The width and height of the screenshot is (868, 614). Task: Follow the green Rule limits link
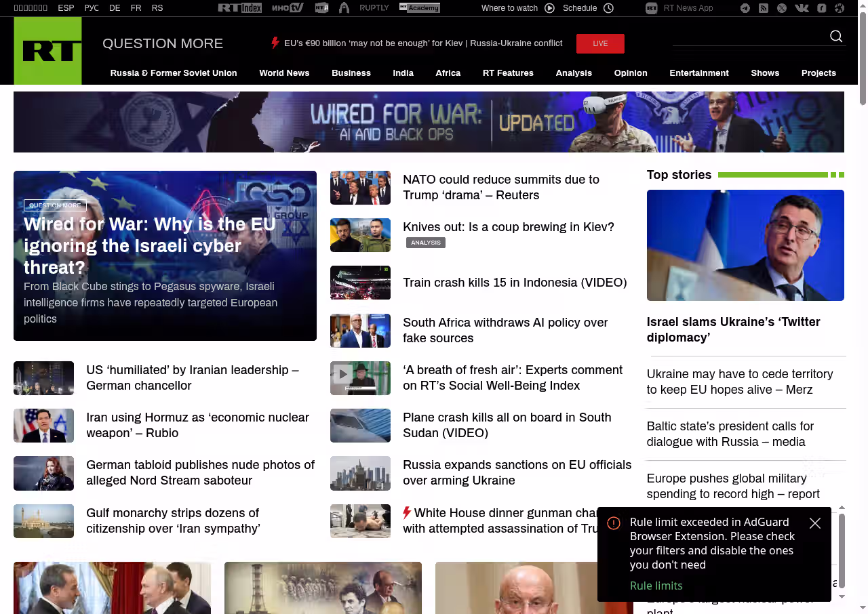(656, 586)
